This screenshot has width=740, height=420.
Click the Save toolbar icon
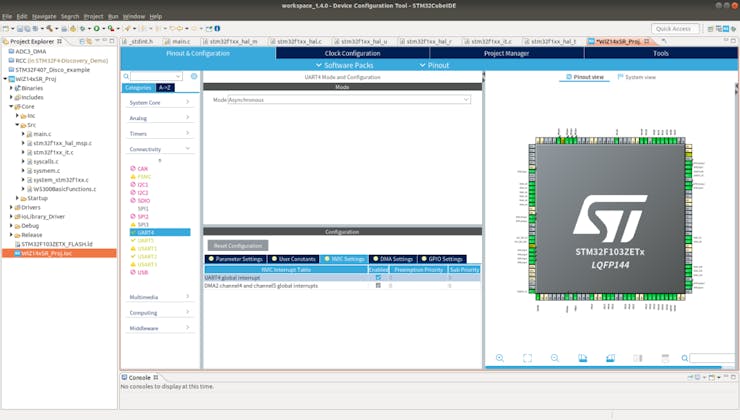[20, 28]
